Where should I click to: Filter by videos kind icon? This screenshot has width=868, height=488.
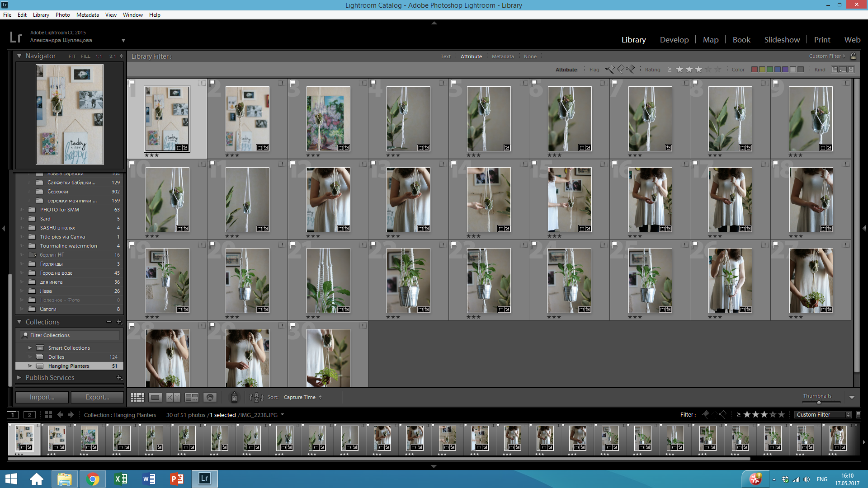click(x=851, y=70)
